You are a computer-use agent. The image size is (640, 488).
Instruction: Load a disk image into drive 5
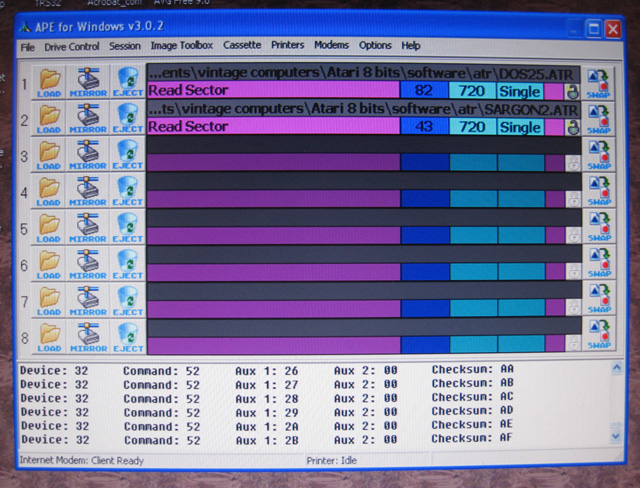49,228
